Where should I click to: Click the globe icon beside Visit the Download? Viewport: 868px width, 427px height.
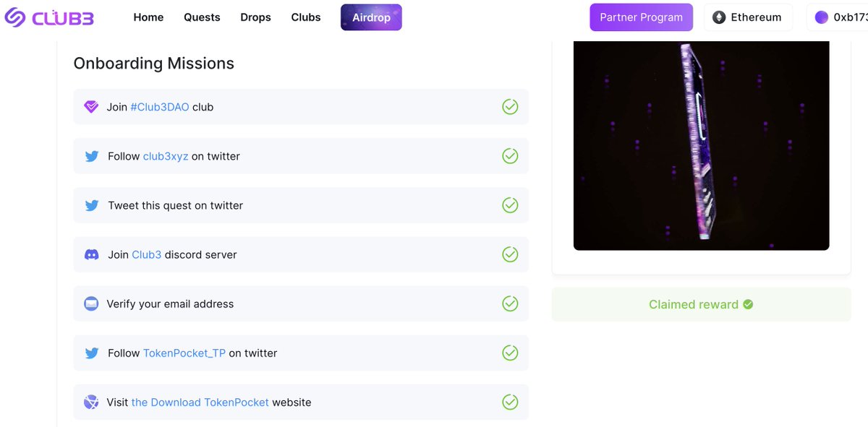click(x=91, y=402)
